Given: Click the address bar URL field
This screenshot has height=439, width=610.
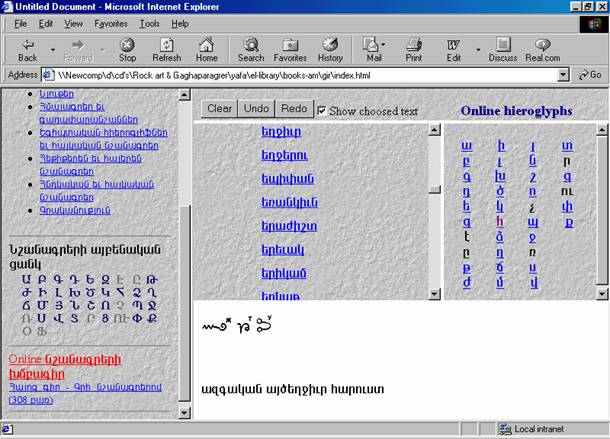Looking at the screenshot, I should (x=300, y=74).
